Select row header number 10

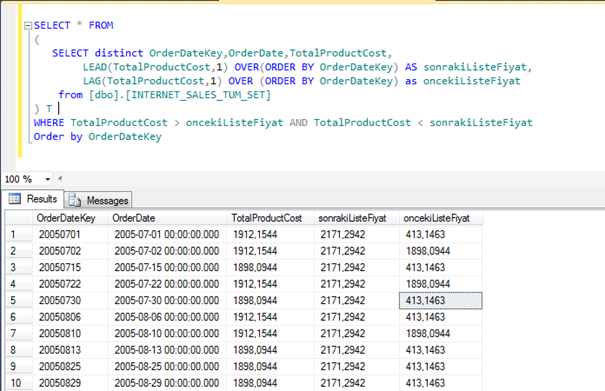point(19,383)
